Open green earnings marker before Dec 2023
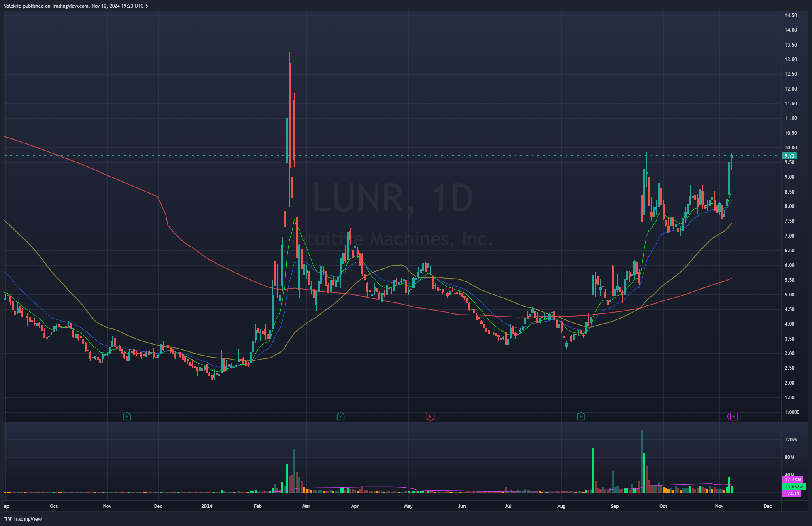Image resolution: width=812 pixels, height=526 pixels. pyautogui.click(x=127, y=416)
